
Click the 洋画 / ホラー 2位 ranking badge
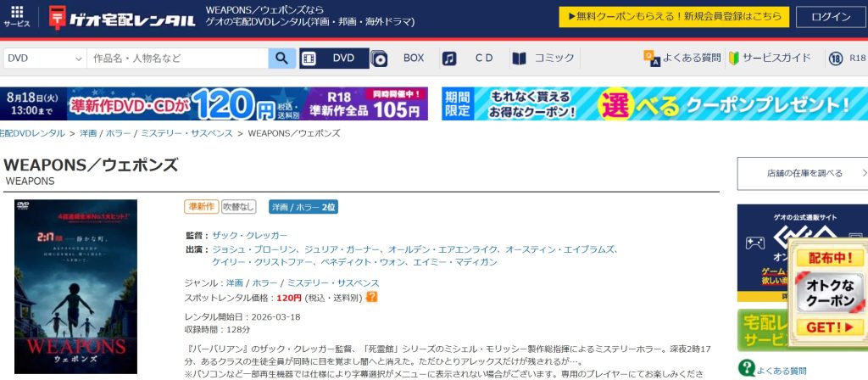click(303, 207)
